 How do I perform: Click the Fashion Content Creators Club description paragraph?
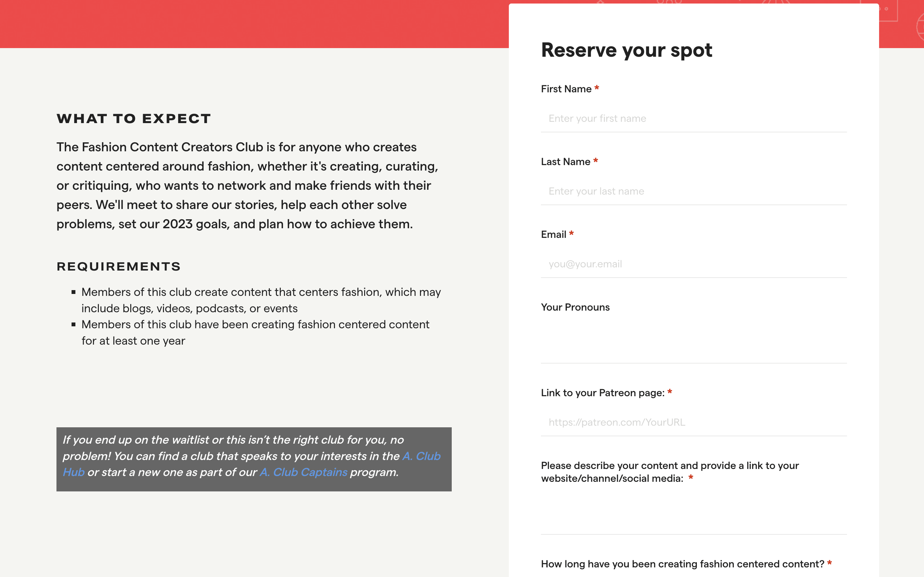247,186
